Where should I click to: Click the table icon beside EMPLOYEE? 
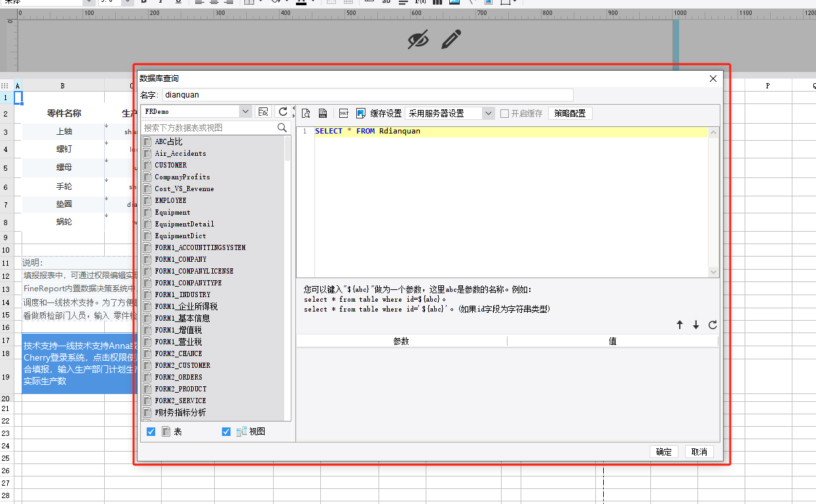pos(147,200)
